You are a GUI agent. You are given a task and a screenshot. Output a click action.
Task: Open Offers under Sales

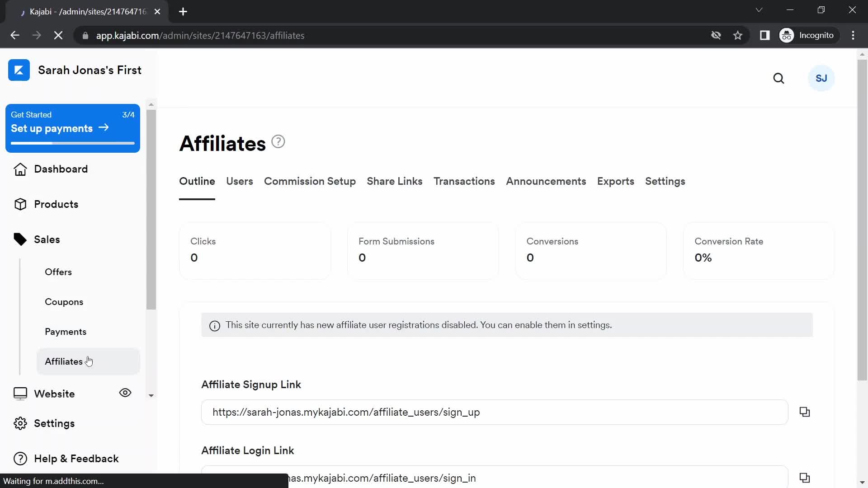[x=58, y=272]
